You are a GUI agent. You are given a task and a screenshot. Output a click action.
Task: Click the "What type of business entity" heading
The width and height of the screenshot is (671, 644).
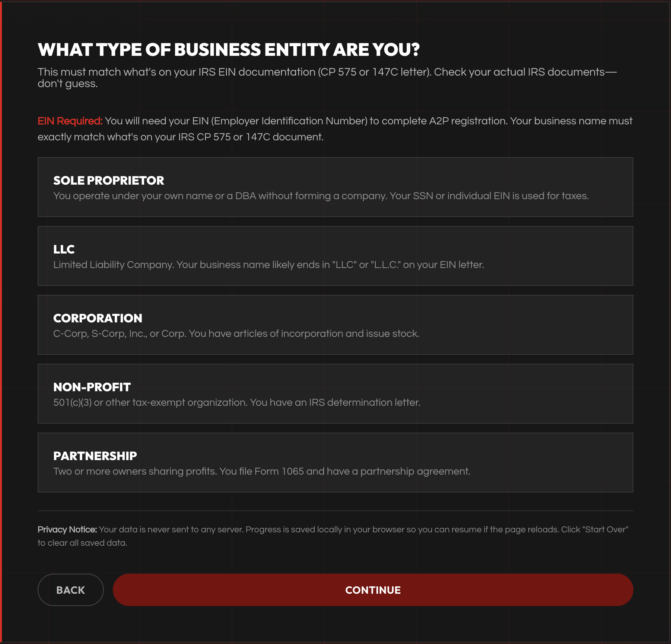pos(229,50)
